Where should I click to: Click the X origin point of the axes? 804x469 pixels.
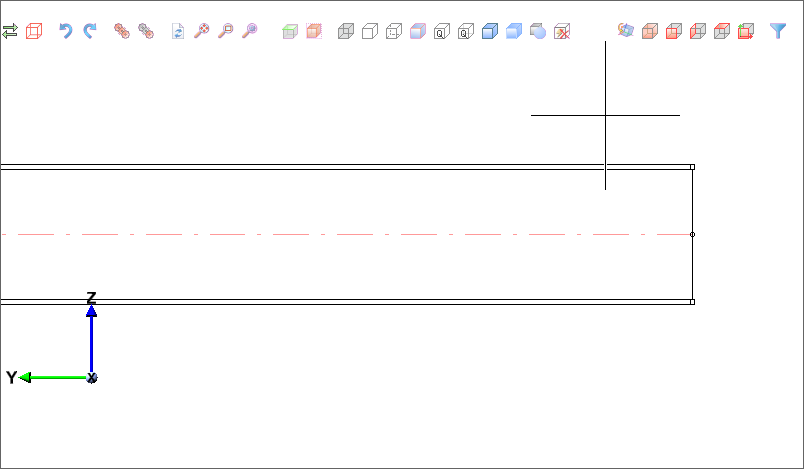pyautogui.click(x=92, y=378)
